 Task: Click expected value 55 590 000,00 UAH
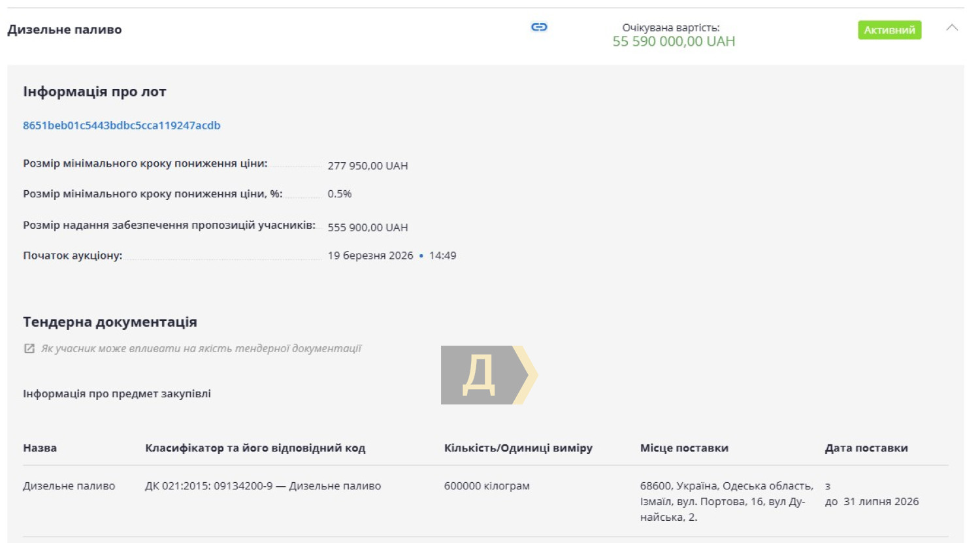click(674, 42)
